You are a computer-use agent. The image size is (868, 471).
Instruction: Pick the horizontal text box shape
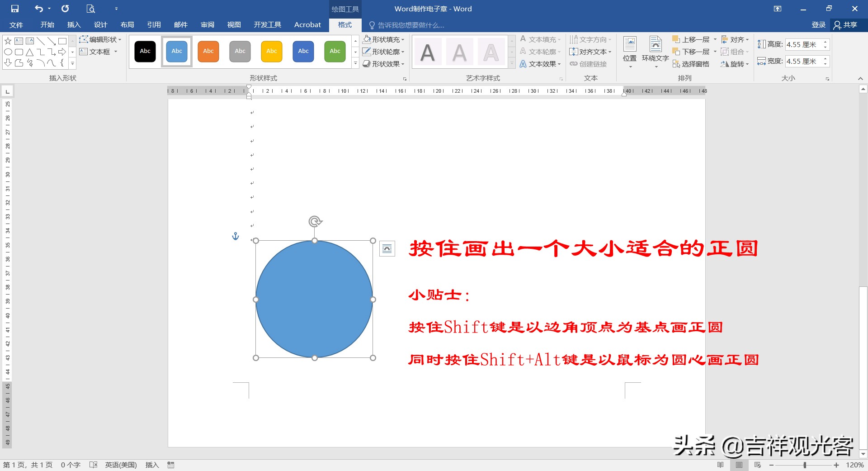19,41
